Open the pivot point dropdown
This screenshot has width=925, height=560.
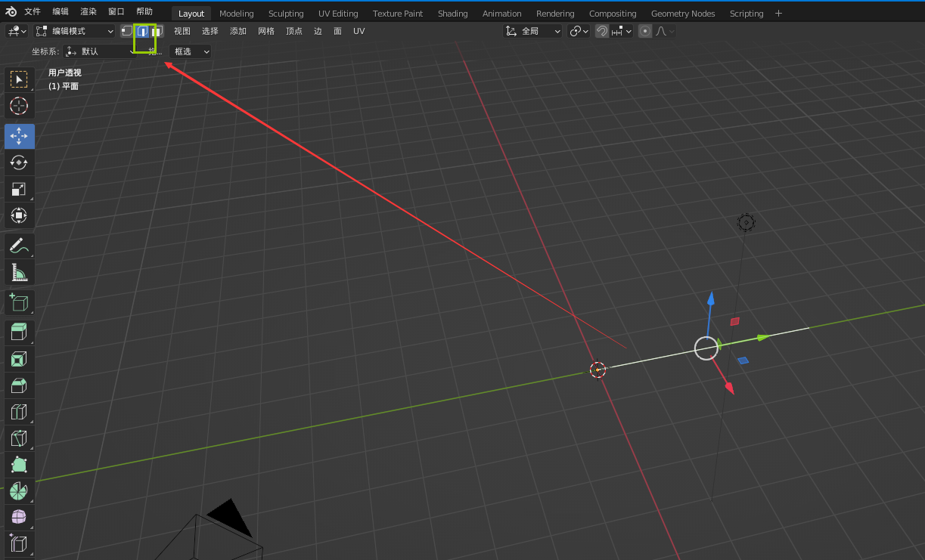tap(579, 31)
